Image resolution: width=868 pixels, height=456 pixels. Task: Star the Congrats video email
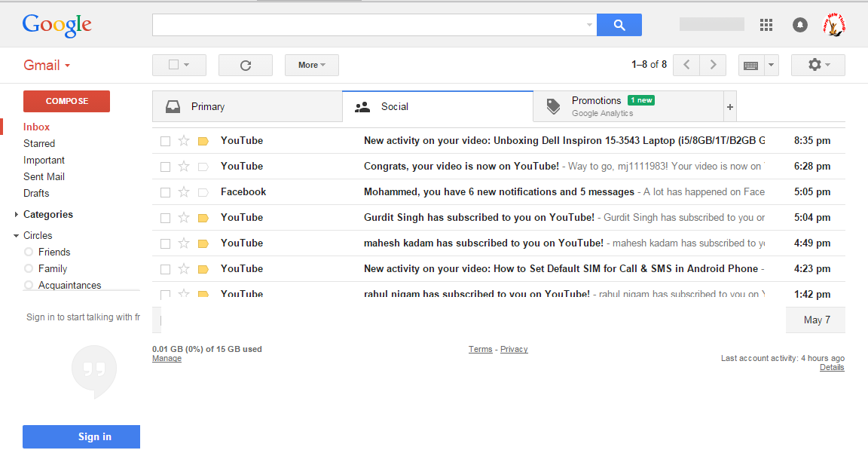pos(184,167)
